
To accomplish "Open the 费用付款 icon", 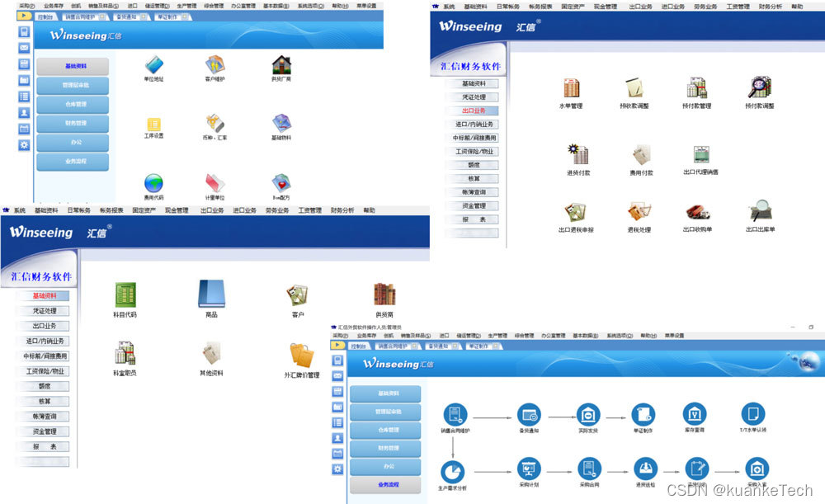I will coord(641,155).
